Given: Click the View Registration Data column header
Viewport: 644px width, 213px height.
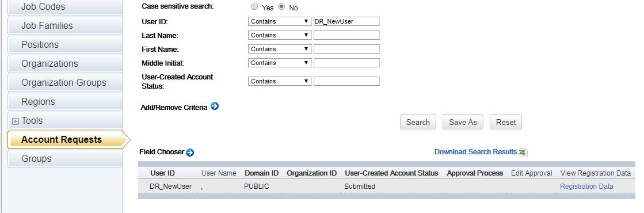Looking at the screenshot, I should [595, 173].
